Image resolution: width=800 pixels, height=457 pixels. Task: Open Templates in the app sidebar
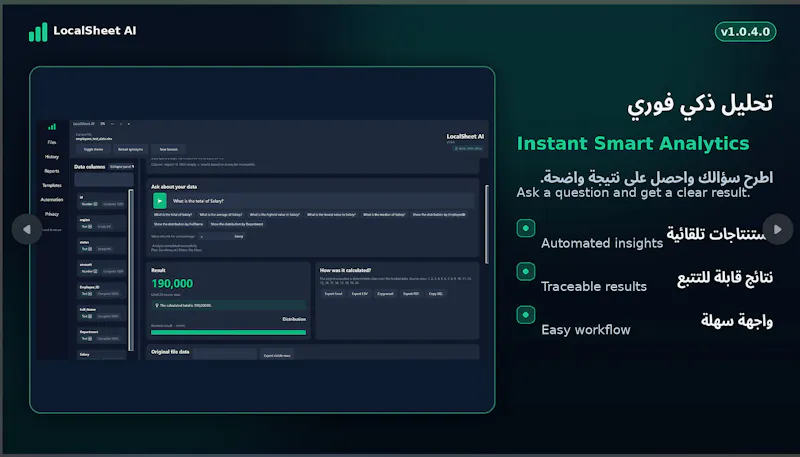(52, 185)
